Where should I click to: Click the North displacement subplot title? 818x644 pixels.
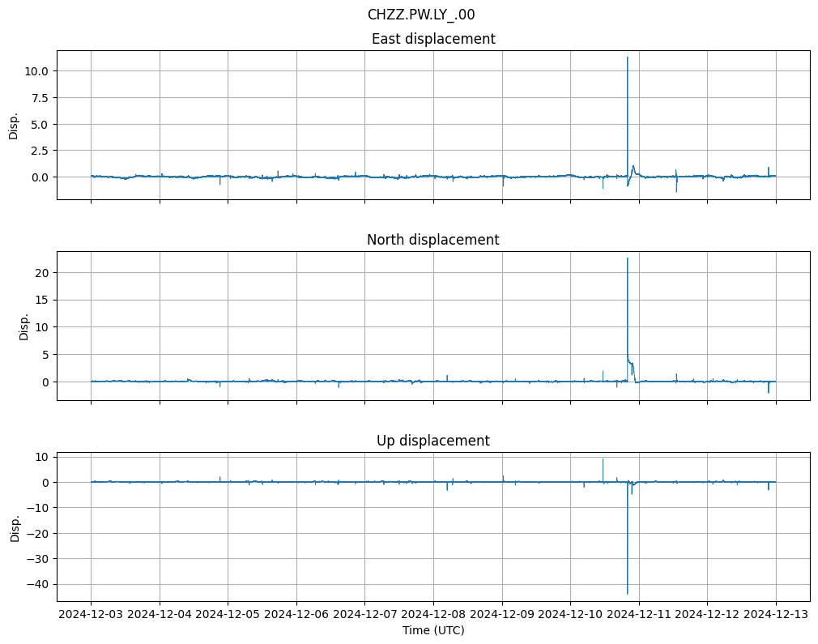433,240
